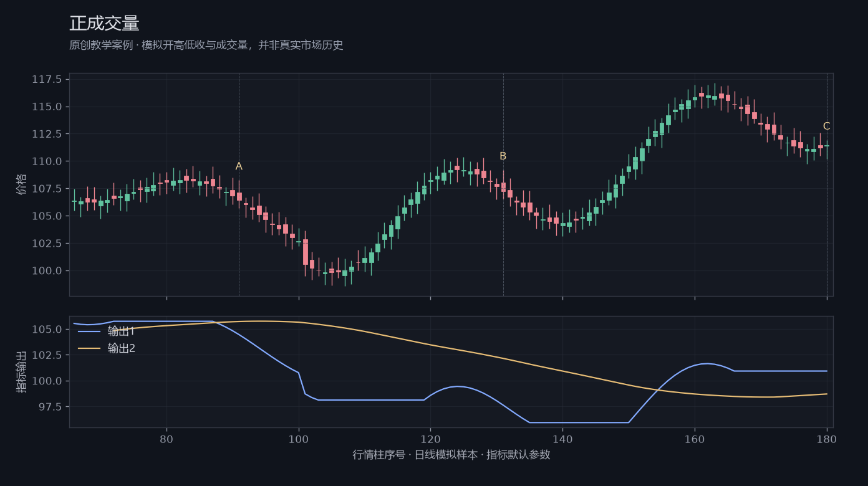Image resolution: width=868 pixels, height=486 pixels.
Task: Click bar number 160 on the x-axis
Action: (695, 439)
